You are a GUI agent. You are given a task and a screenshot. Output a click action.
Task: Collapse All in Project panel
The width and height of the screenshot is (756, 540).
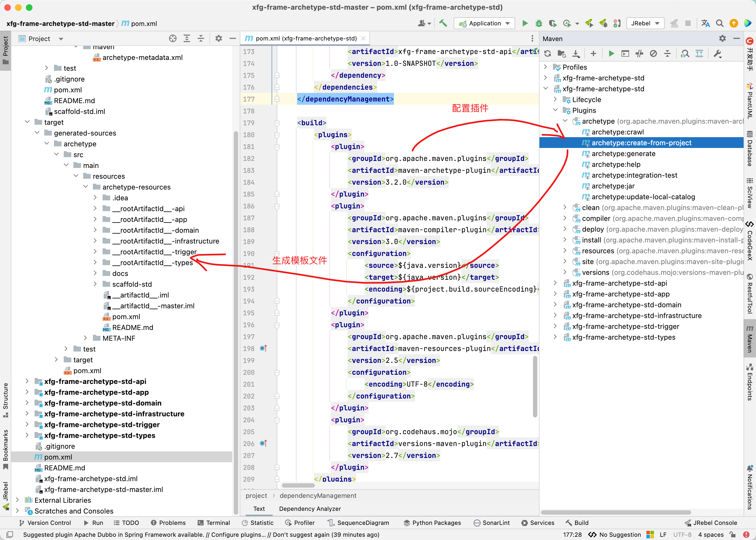tap(201, 39)
